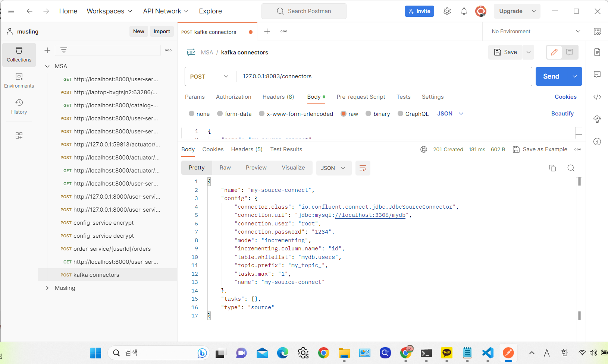Open the Save options arrow
608x364 pixels.
[x=529, y=52]
